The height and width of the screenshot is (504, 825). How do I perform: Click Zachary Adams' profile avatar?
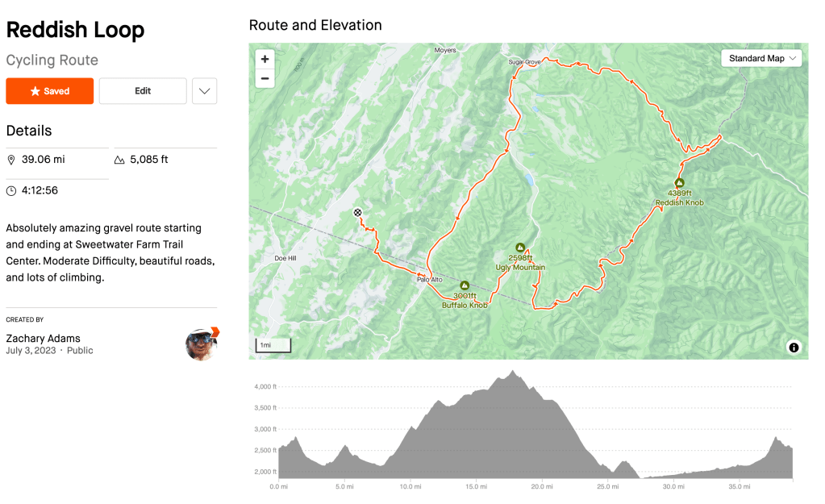(x=201, y=344)
